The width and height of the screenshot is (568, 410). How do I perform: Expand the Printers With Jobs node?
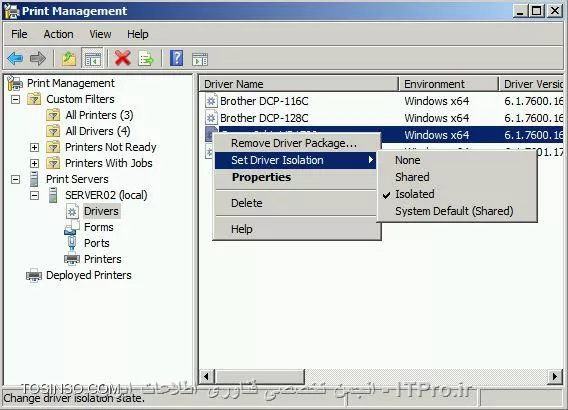34,163
